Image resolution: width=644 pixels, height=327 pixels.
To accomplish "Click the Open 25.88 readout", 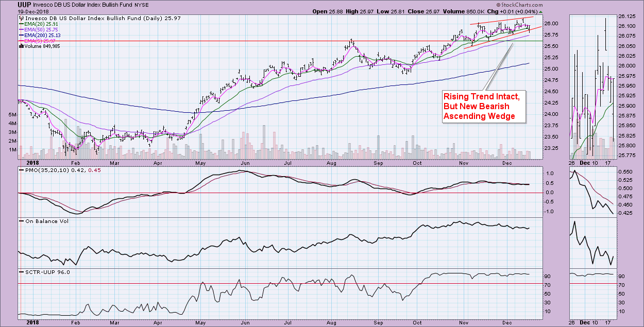I will click(328, 11).
